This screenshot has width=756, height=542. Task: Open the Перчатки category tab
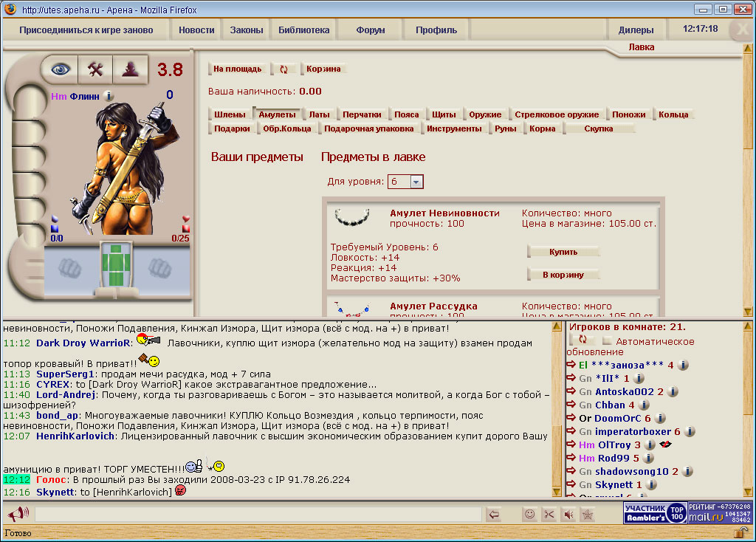click(362, 114)
